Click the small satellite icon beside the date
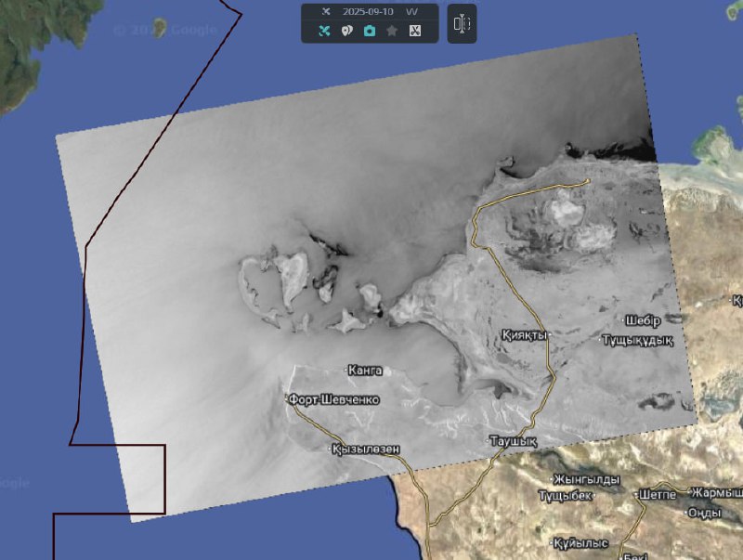Image resolution: width=743 pixels, height=560 pixels. point(325,11)
